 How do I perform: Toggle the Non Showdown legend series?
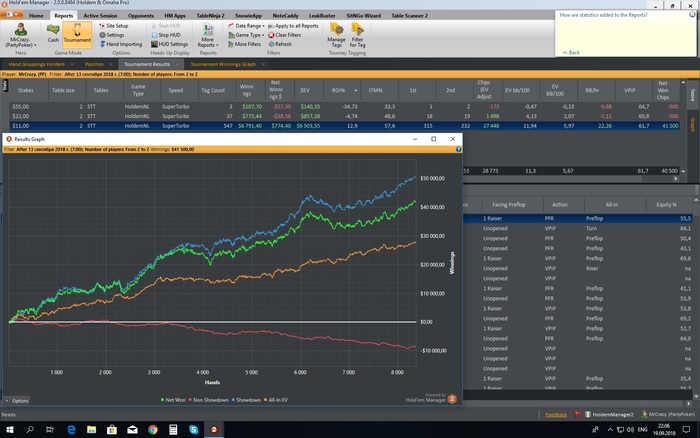pos(208,400)
